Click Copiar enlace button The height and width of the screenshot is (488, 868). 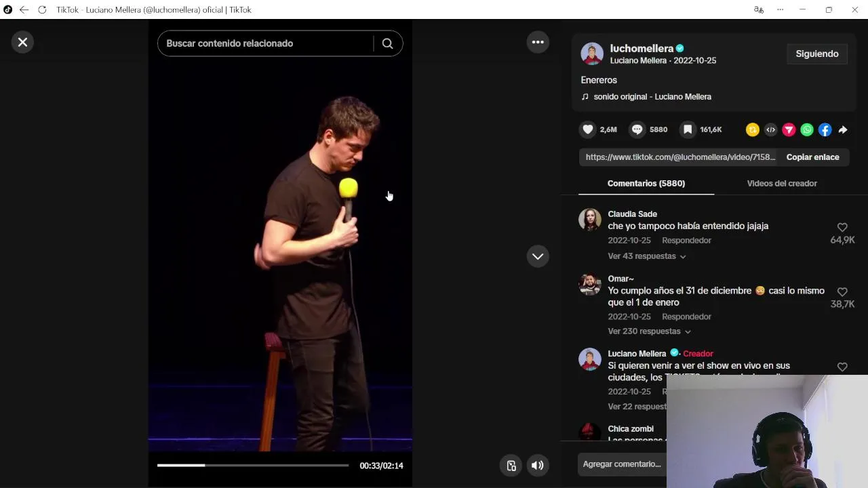tap(812, 157)
